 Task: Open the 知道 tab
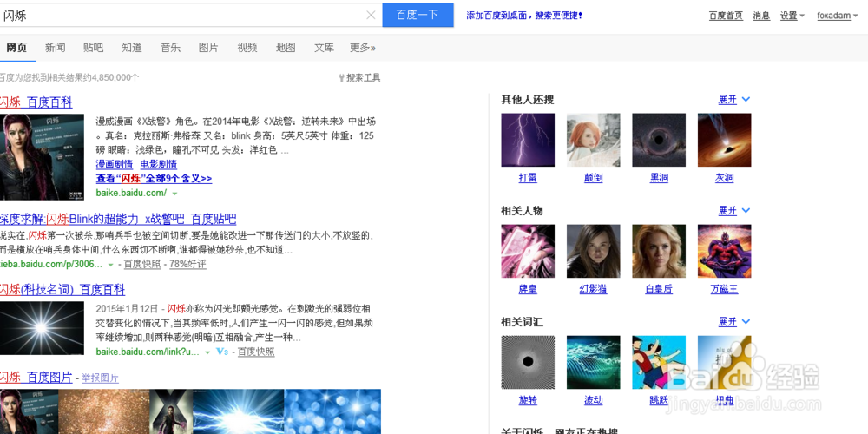(x=132, y=48)
